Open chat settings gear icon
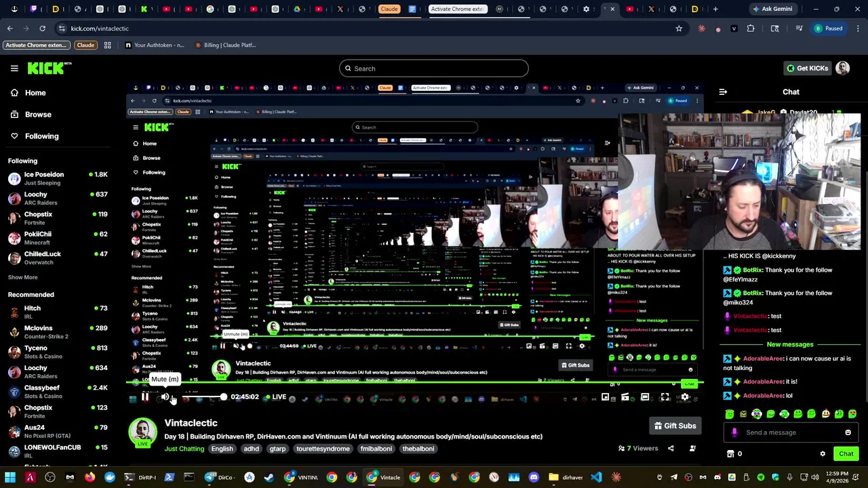The image size is (868, 488). pos(823,454)
